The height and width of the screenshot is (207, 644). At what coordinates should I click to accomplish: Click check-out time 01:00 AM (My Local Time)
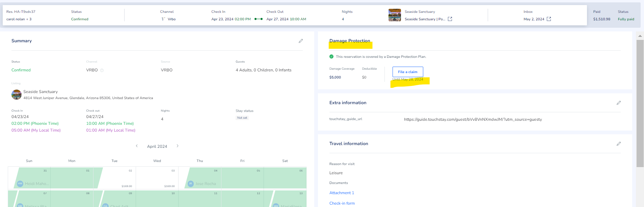click(111, 130)
